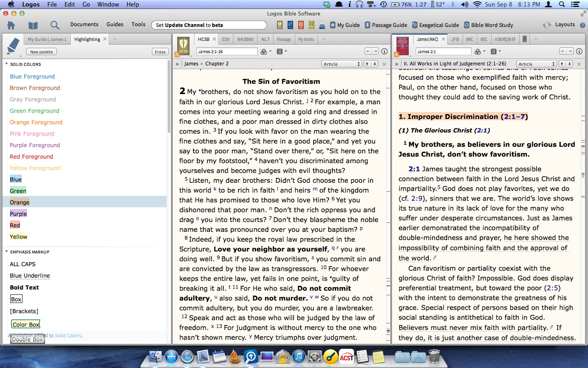Image resolution: width=588 pixels, height=368 pixels.
Task: Collapse the SOLID COLORS section
Action: (7, 64)
